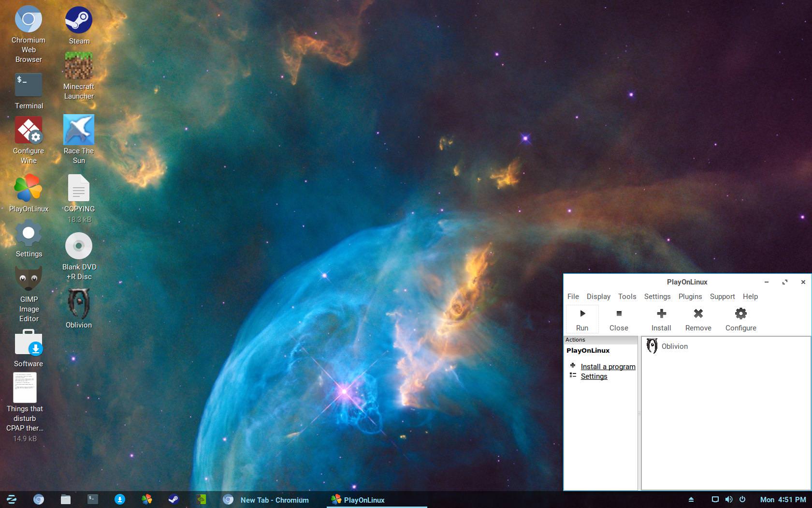812x508 pixels.
Task: Click the eject icon in the system tray
Action: point(691,500)
